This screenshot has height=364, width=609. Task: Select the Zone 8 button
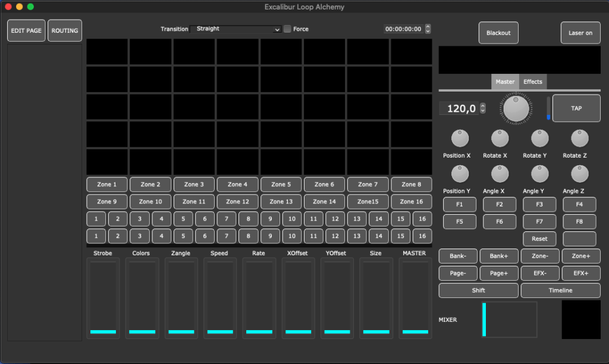(x=412, y=184)
